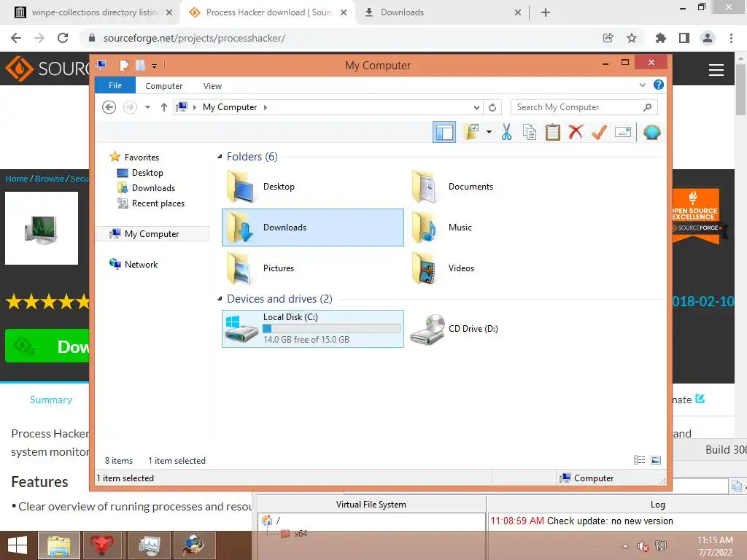Open dropdown arrow next to select icon
The height and width of the screenshot is (560, 747).
coord(489,132)
